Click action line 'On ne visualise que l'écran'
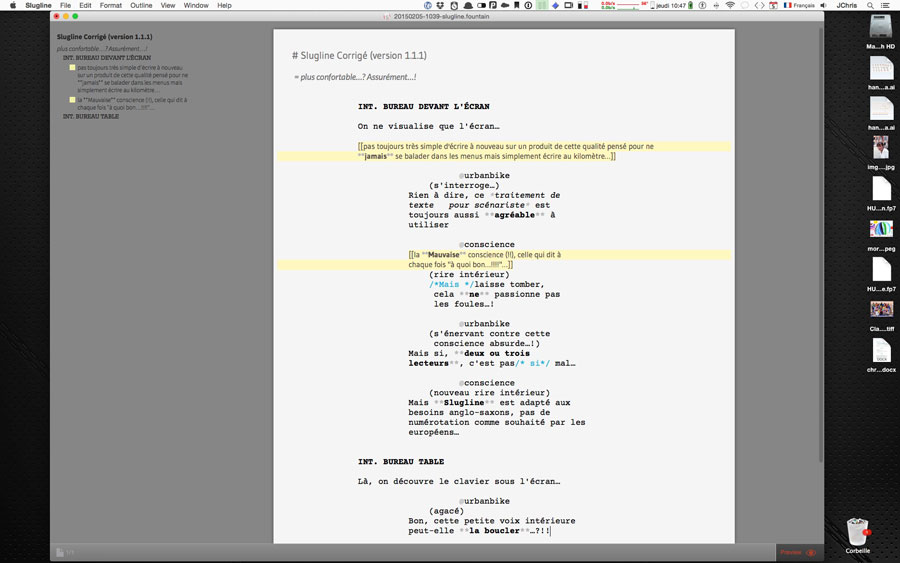This screenshot has height=563, width=900. point(428,126)
